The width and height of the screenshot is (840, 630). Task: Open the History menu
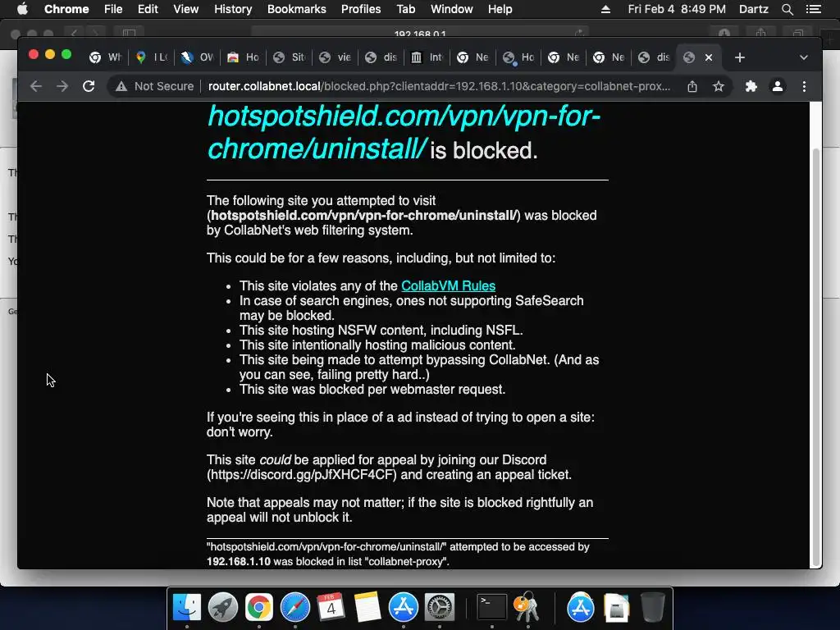(233, 9)
